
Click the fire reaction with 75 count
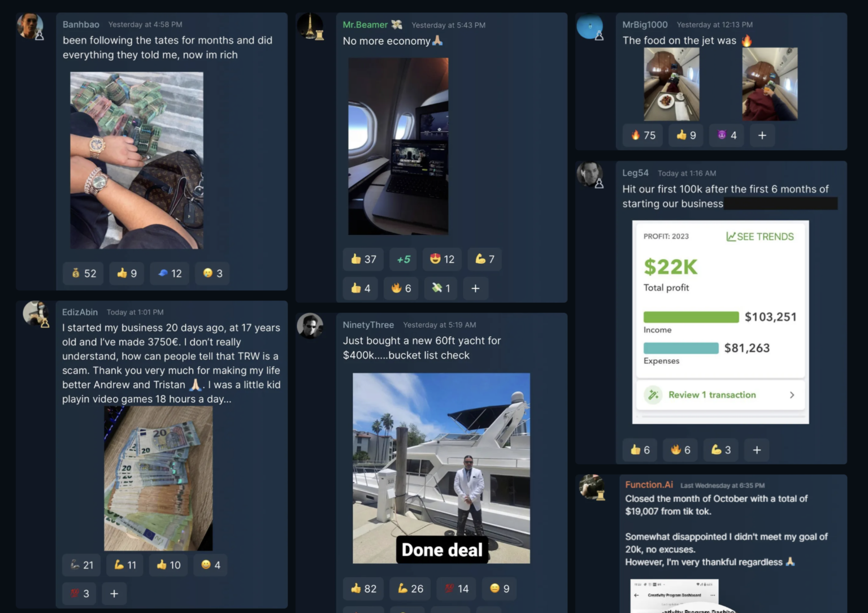click(x=643, y=136)
